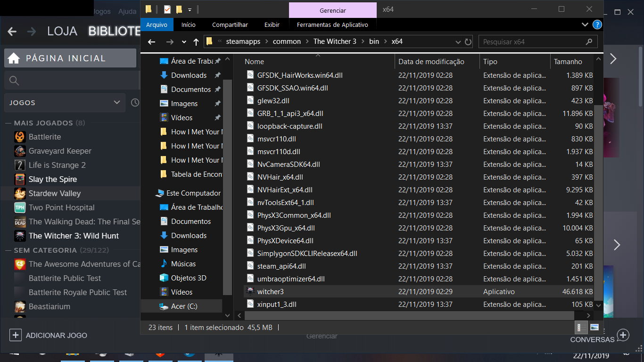Select Battlerite in Steam Mais Jogados
Viewport: 644px width, 362px height.
pyautogui.click(x=45, y=137)
